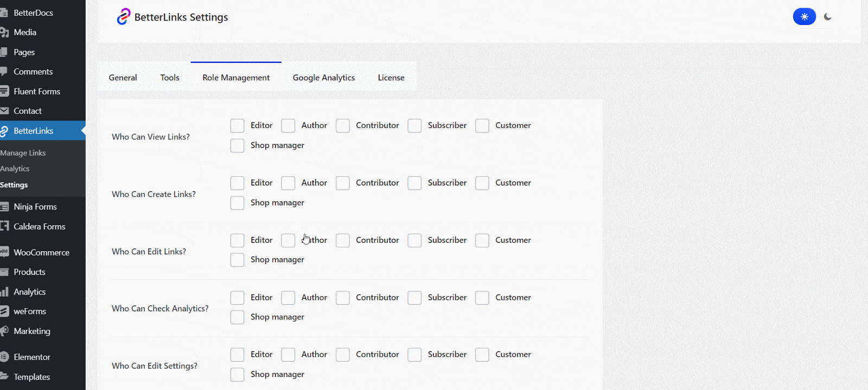Allow Shop manager to edit settings

coord(237,374)
